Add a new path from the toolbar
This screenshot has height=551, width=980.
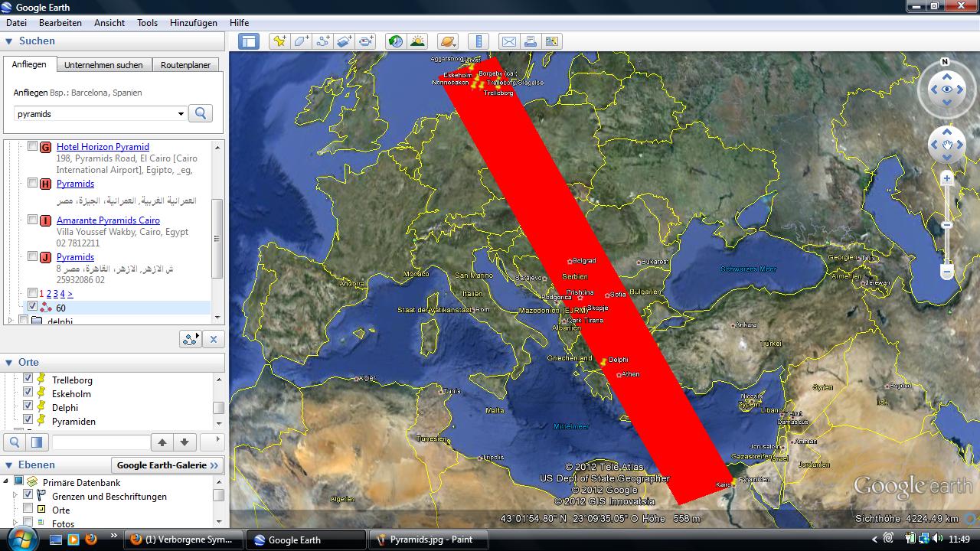(323, 41)
